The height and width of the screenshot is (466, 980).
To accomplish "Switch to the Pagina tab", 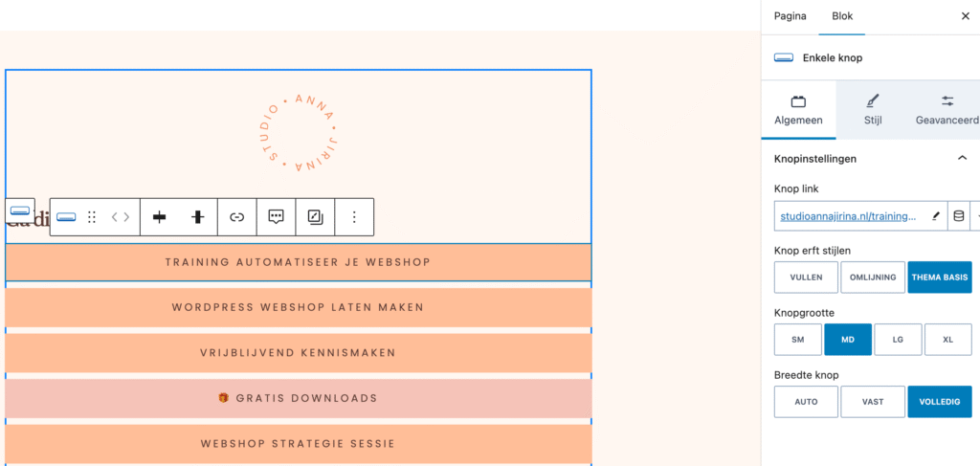I will coord(791,16).
